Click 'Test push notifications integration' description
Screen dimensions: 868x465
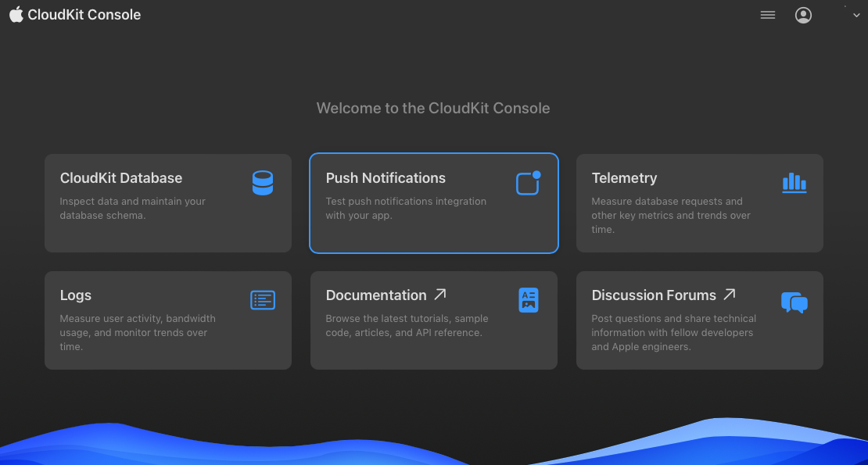[406, 209]
